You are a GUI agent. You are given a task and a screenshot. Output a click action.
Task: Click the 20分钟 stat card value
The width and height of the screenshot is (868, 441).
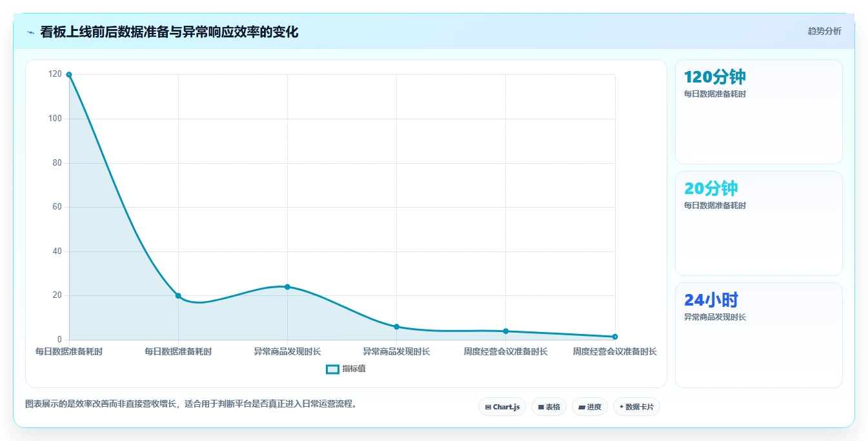(711, 189)
